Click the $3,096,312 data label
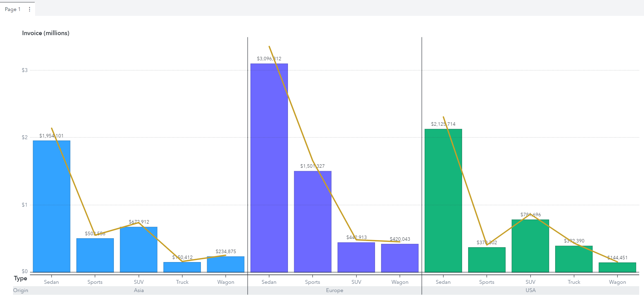 269,59
